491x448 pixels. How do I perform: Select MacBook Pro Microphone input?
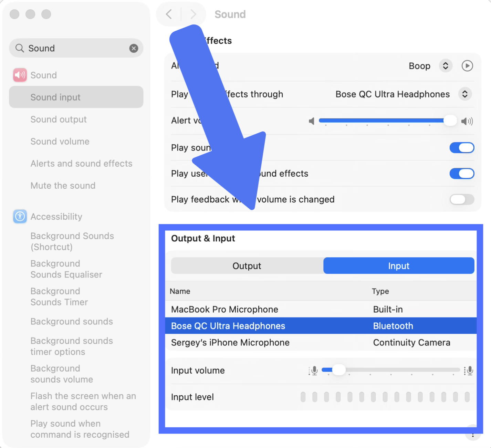[x=321, y=309]
